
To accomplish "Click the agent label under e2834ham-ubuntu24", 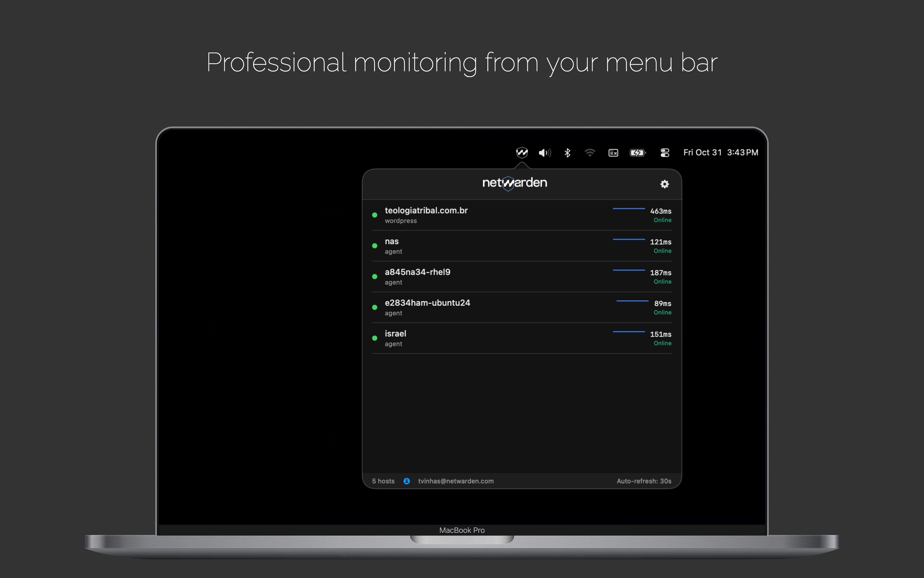I will pos(393,313).
